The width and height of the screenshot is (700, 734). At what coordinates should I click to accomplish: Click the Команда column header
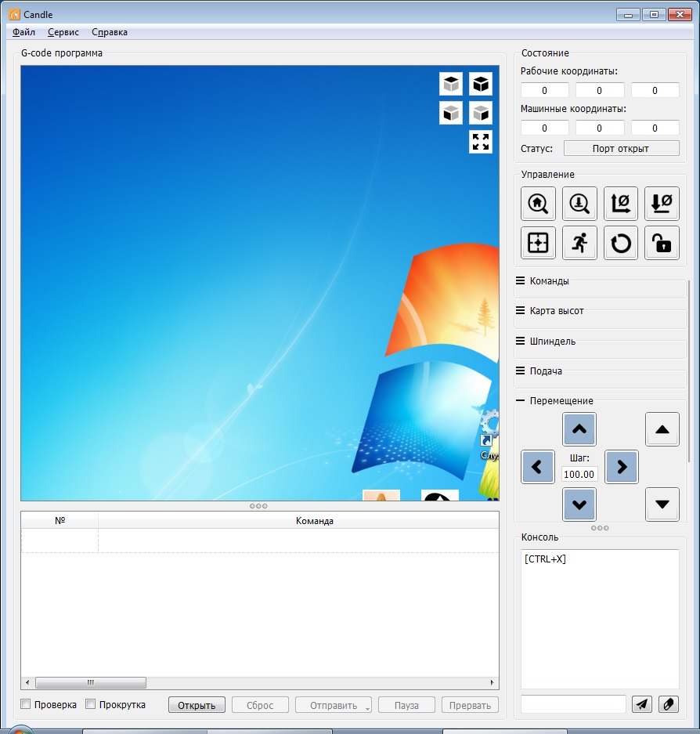pos(315,521)
